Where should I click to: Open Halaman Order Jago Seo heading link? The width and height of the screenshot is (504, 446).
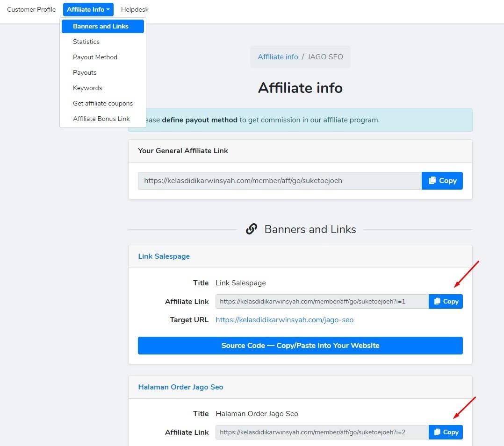[x=180, y=387]
